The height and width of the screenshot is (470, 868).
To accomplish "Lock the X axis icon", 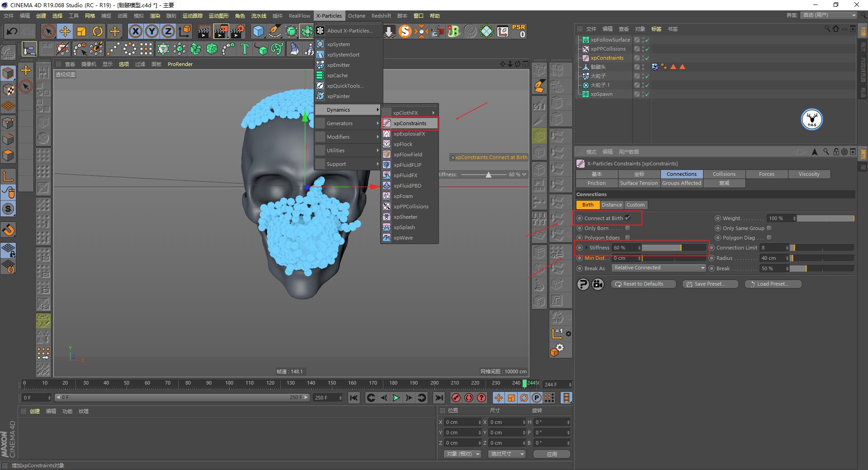I will (135, 31).
